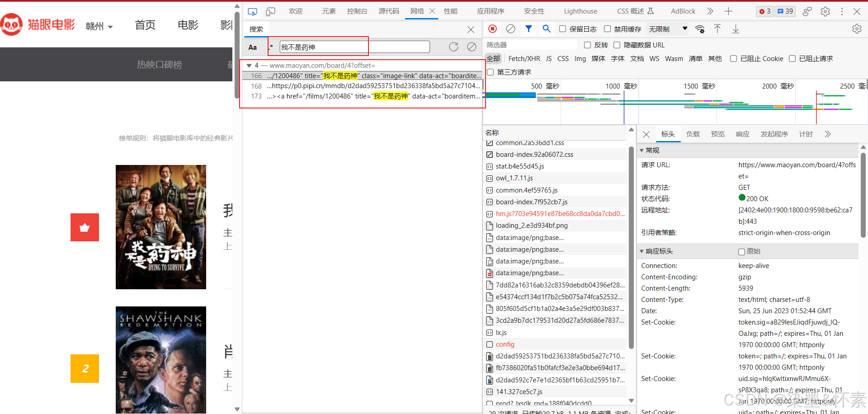Click into the search text input field
Viewport: 868px width, 414px height.
click(354, 47)
